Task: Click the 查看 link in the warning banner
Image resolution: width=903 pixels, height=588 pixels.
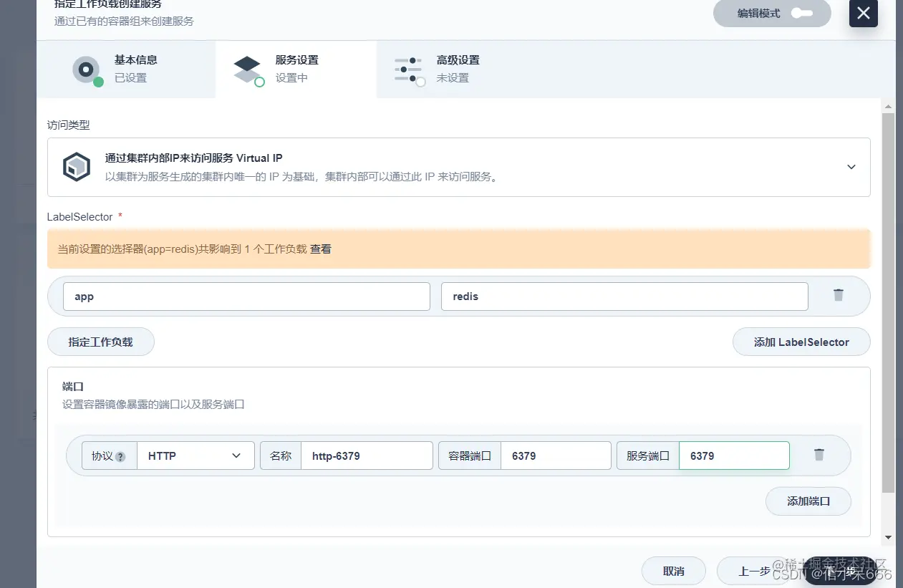Action: (x=320, y=249)
